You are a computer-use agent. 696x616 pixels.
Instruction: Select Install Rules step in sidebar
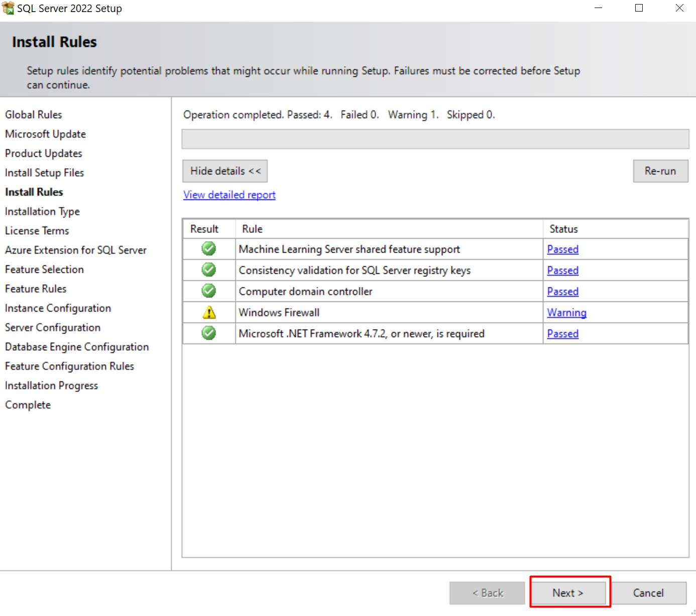pyautogui.click(x=34, y=192)
